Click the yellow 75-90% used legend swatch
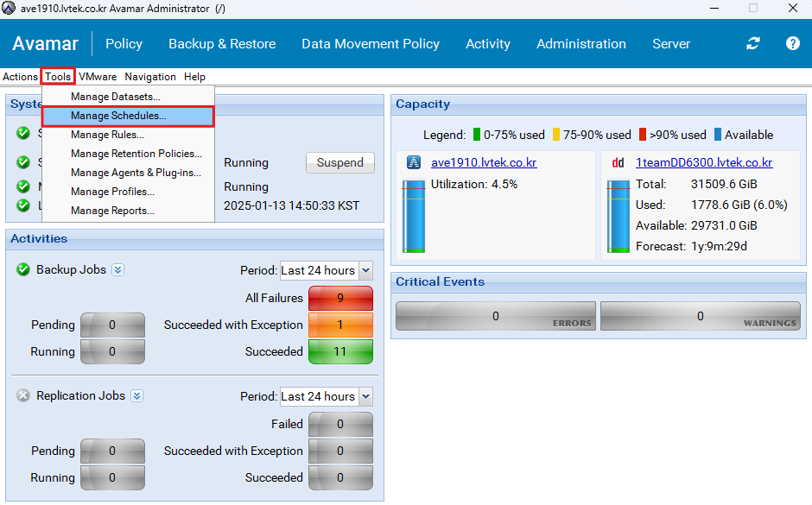Viewport: 812px width, 505px height. 556,135
